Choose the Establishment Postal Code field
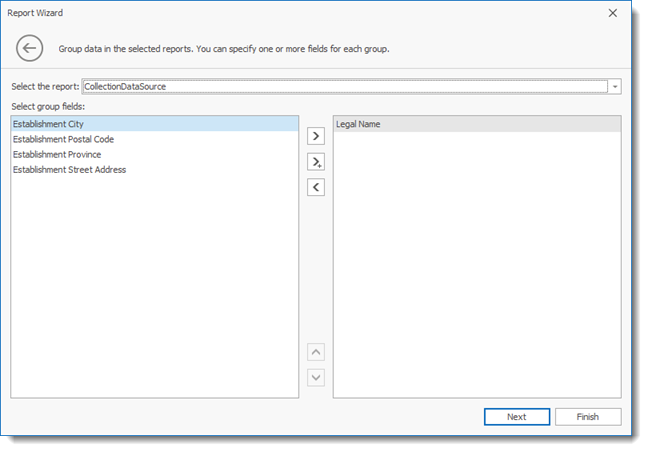This screenshot has width=647, height=451. pyautogui.click(x=63, y=140)
